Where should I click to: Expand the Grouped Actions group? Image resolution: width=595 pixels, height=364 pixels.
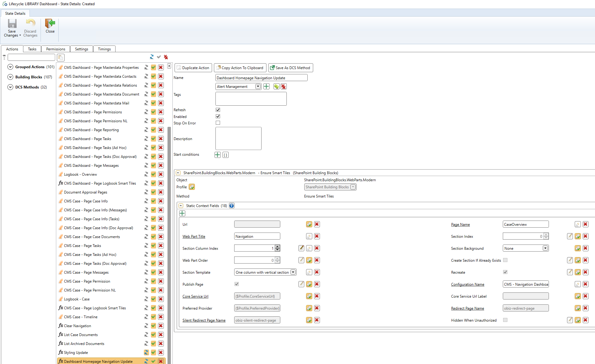click(10, 67)
